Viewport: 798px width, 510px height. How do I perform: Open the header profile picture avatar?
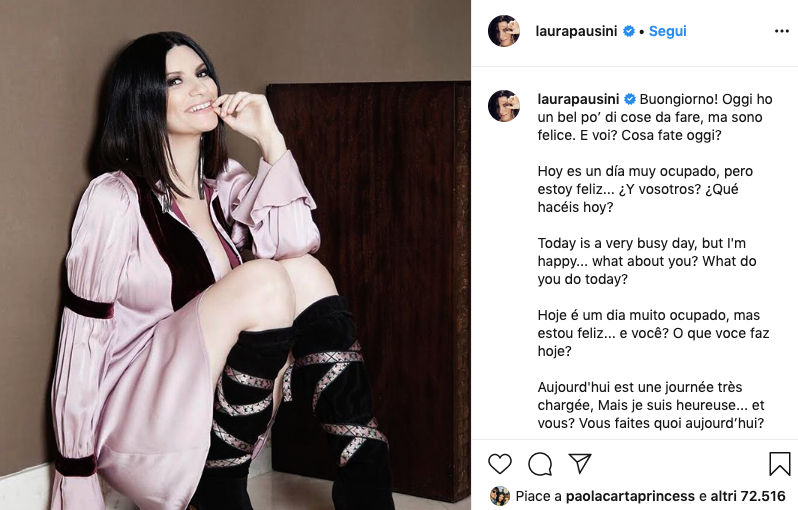point(504,31)
